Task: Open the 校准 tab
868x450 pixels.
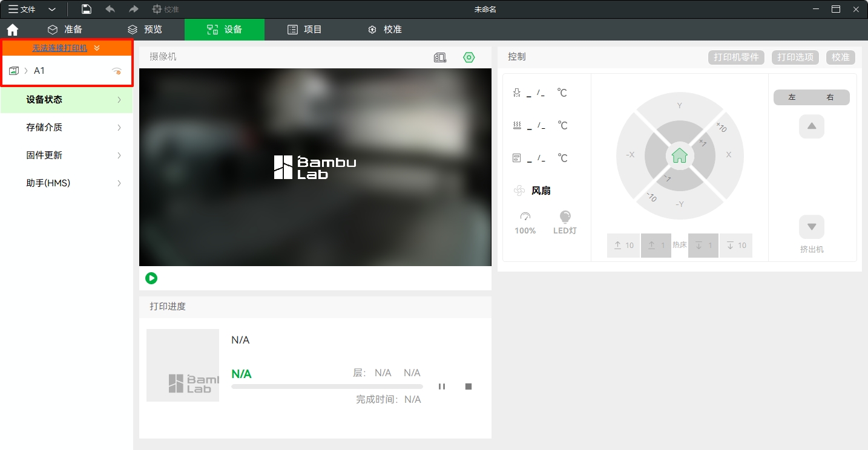Action: coord(384,30)
